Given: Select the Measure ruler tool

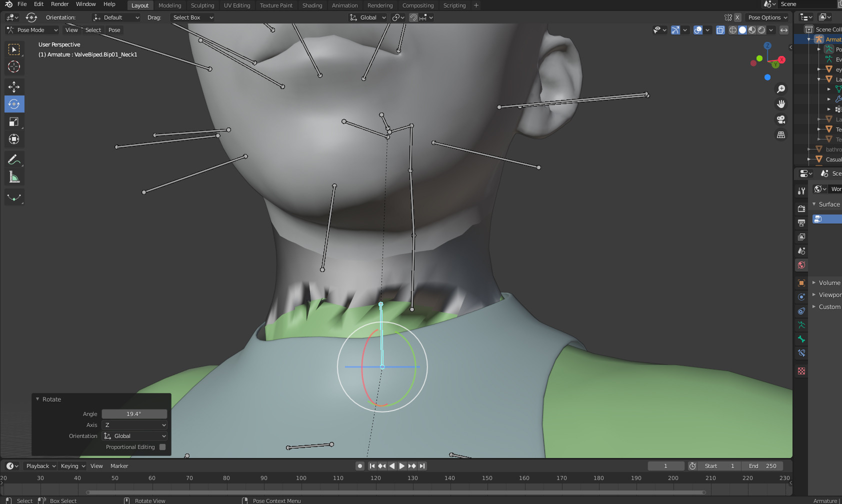Looking at the screenshot, I should (14, 177).
